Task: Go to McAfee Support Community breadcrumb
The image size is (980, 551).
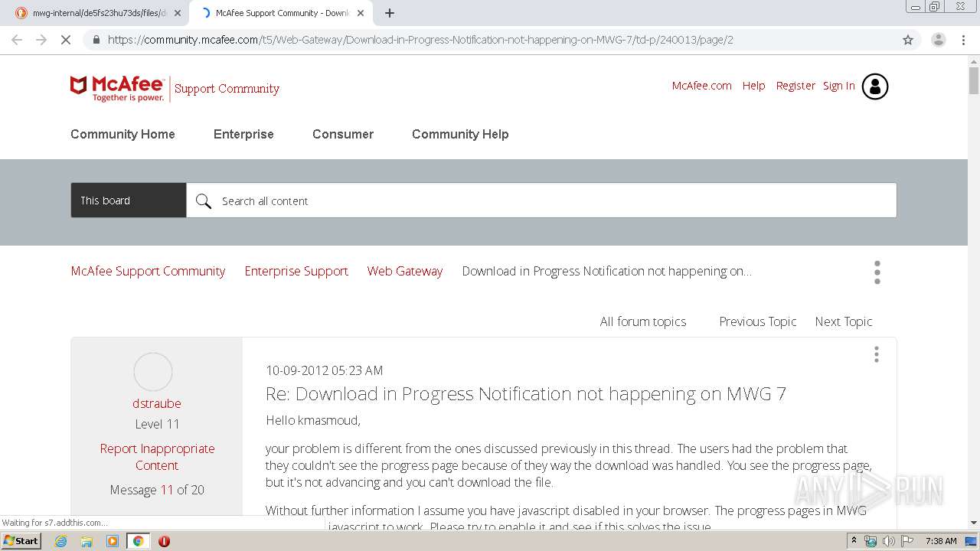Action: (148, 271)
